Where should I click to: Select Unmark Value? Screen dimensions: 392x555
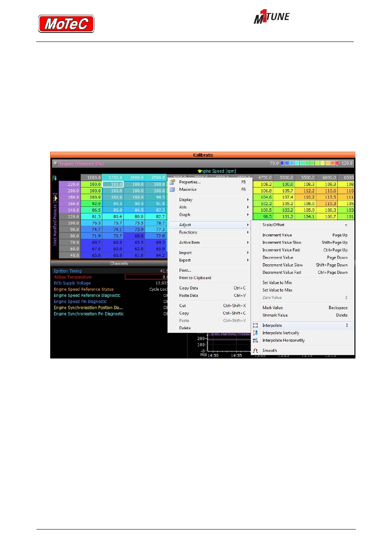303,315
